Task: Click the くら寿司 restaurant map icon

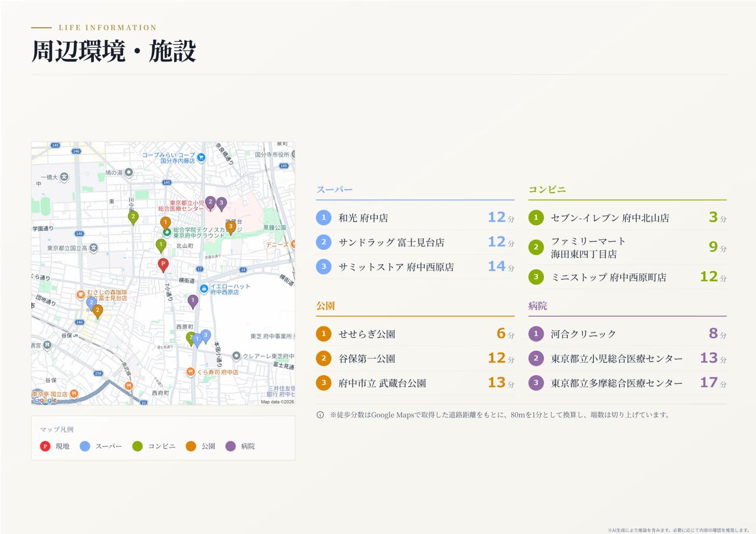Action: (x=190, y=372)
